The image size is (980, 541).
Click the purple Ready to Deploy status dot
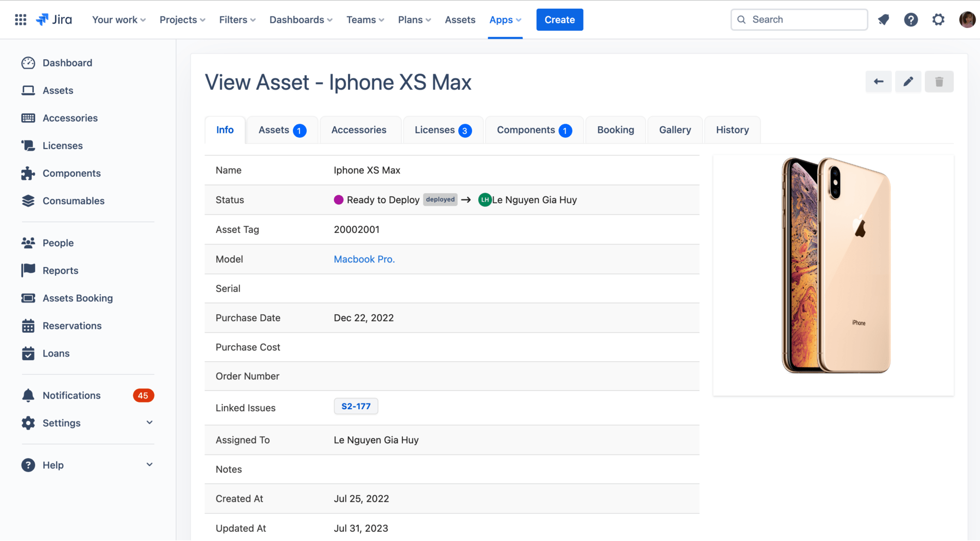338,200
